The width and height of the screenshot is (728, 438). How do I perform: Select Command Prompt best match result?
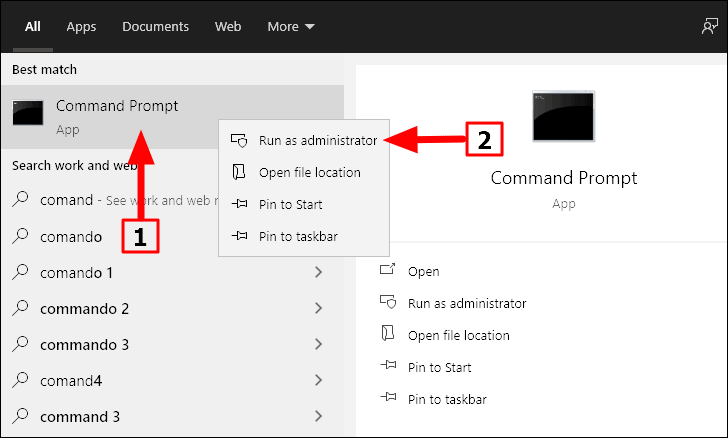172,117
